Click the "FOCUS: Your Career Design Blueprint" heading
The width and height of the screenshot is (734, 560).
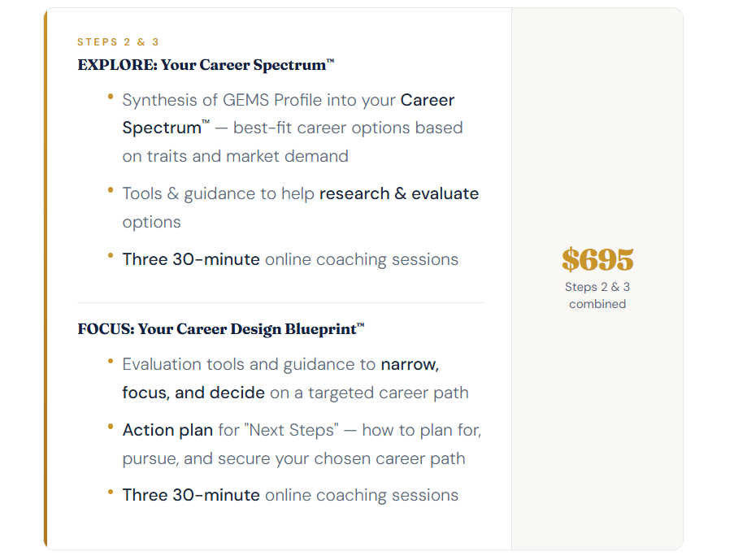[220, 329]
